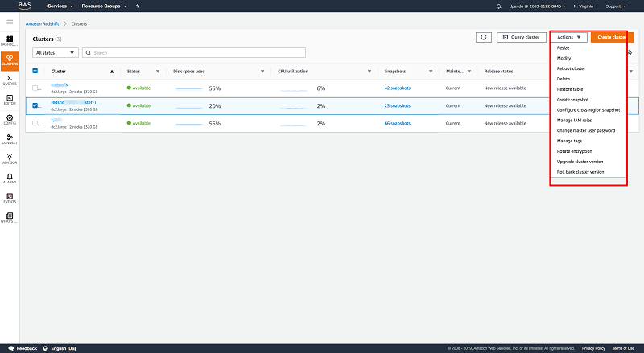Click the feedback speech bubble icon
This screenshot has height=353, width=644.
11,348
